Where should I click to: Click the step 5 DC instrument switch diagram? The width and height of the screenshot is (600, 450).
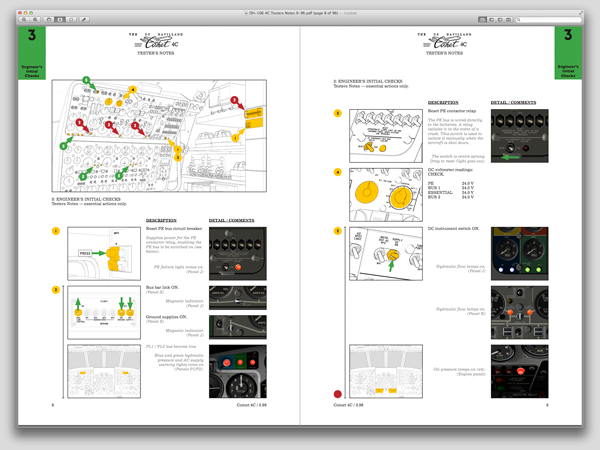coord(386,254)
